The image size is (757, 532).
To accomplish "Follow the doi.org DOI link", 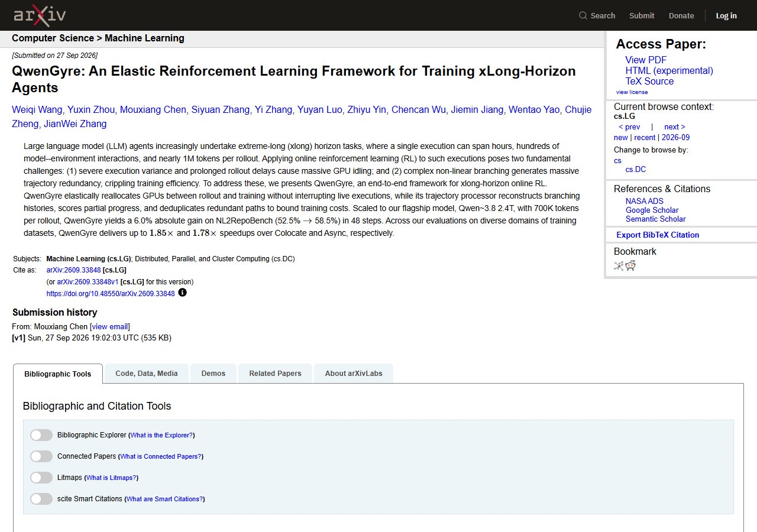I will (111, 293).
